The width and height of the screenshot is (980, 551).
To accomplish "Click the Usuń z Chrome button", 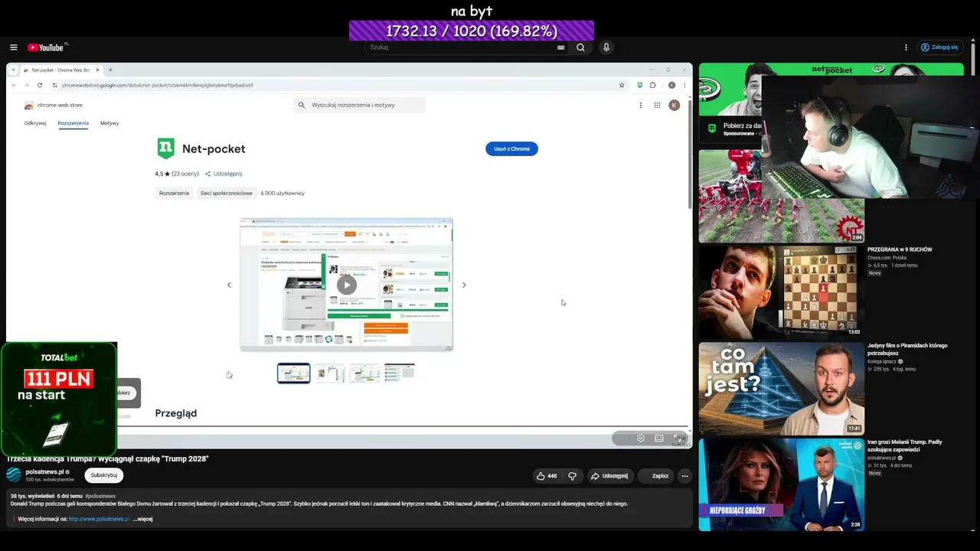I will [511, 148].
